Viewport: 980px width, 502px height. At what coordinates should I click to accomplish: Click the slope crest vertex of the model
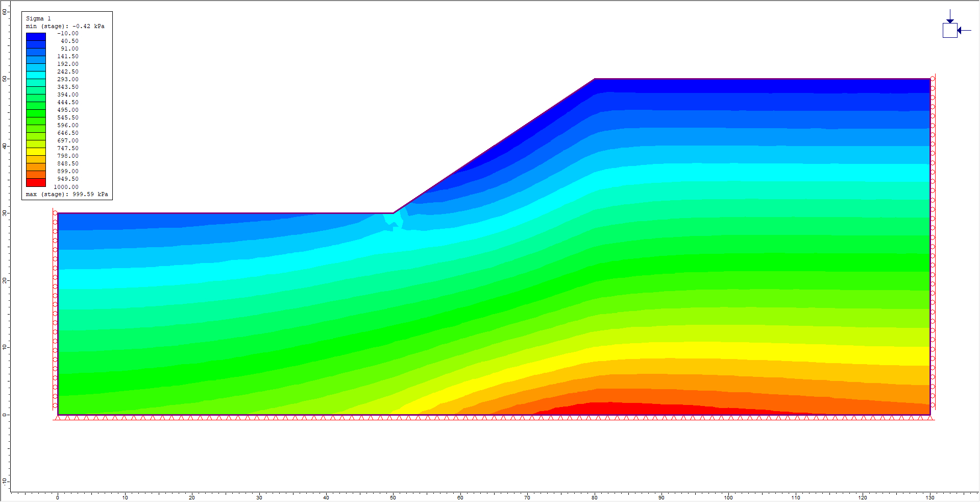click(x=595, y=79)
